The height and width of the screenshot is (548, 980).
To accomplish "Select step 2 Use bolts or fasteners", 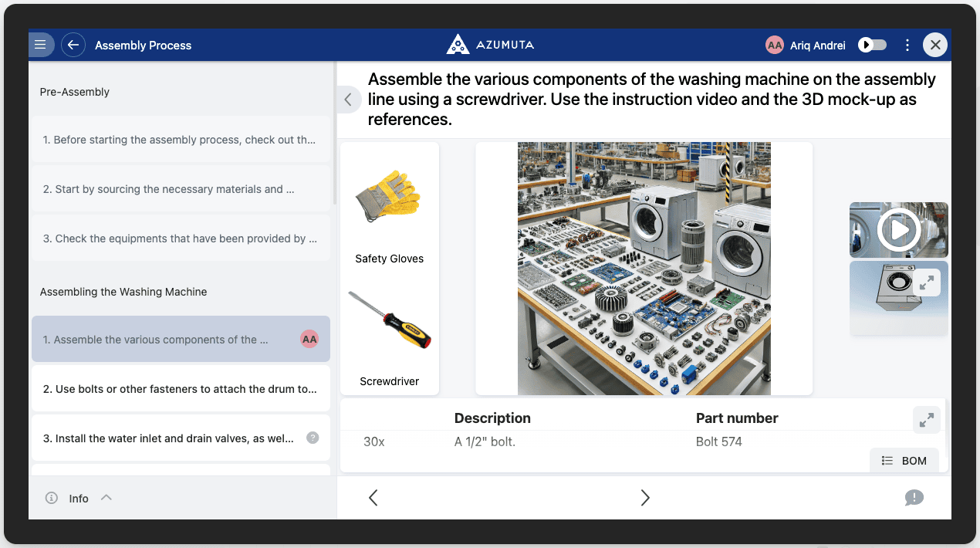I will [x=181, y=389].
